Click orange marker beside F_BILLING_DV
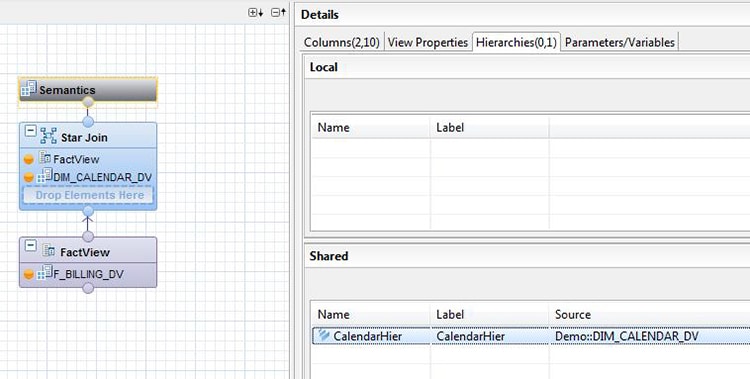 point(29,274)
